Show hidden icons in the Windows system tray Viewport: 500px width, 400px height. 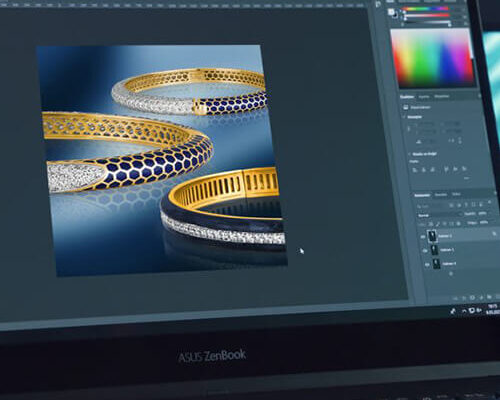point(464,311)
